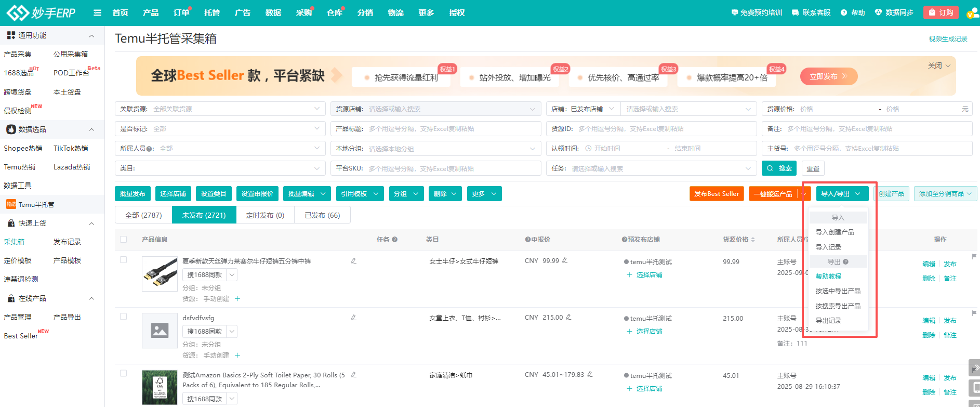
Task: Toggle the select-all checkbox in the table header
Action: click(x=123, y=240)
